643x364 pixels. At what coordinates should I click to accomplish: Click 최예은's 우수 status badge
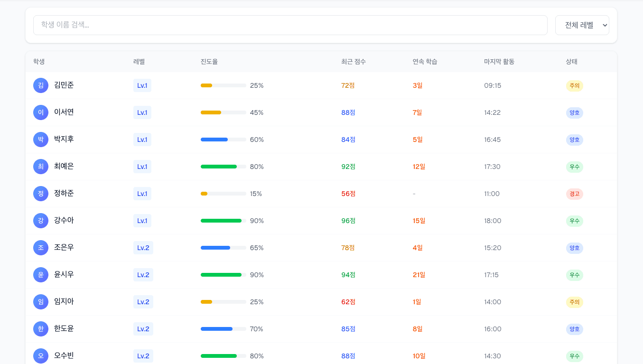pyautogui.click(x=574, y=167)
